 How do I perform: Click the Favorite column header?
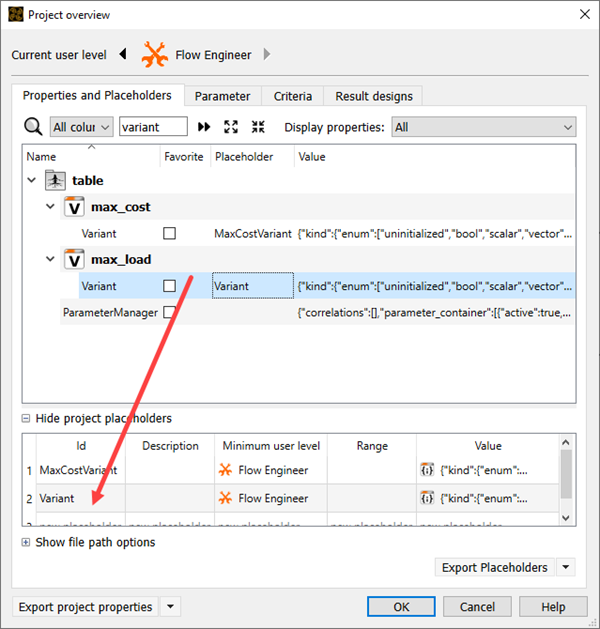[184, 156]
